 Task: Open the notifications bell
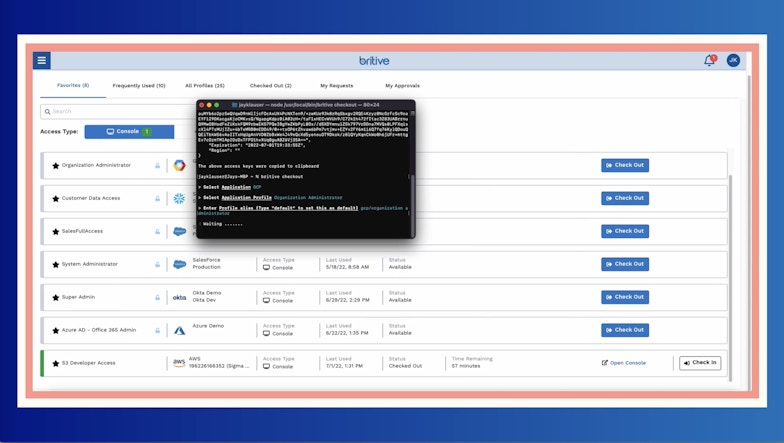point(710,60)
